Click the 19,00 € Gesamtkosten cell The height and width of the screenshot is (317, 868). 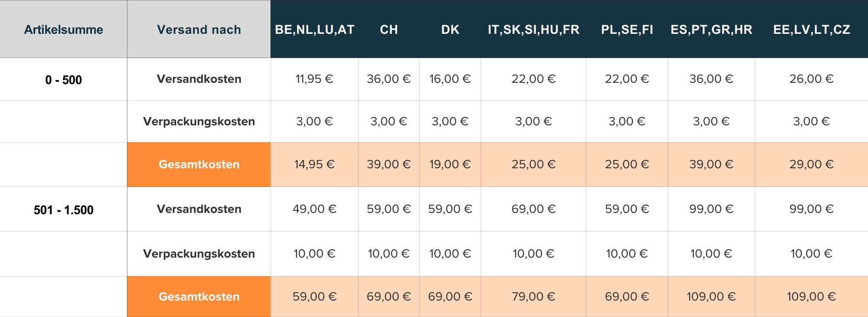450,164
